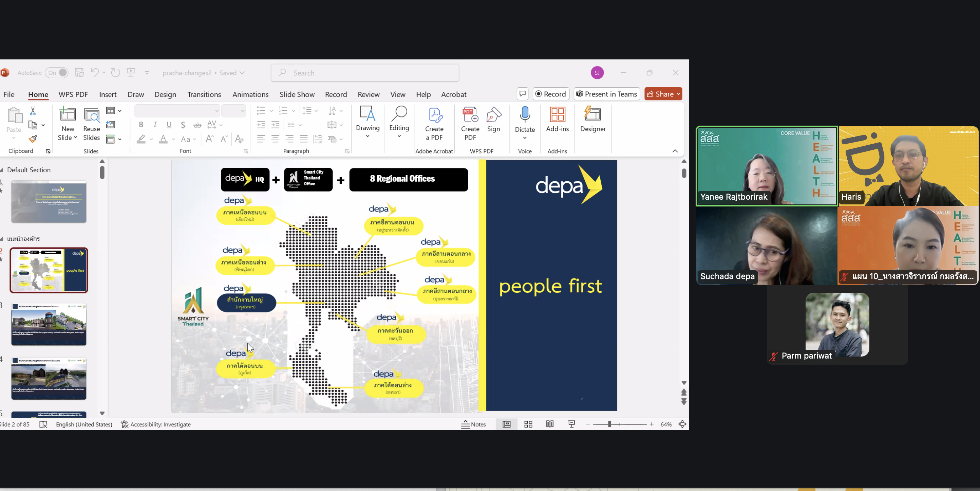Click the New Slide icon
Viewport: 980px width, 491px height.
pyautogui.click(x=67, y=114)
